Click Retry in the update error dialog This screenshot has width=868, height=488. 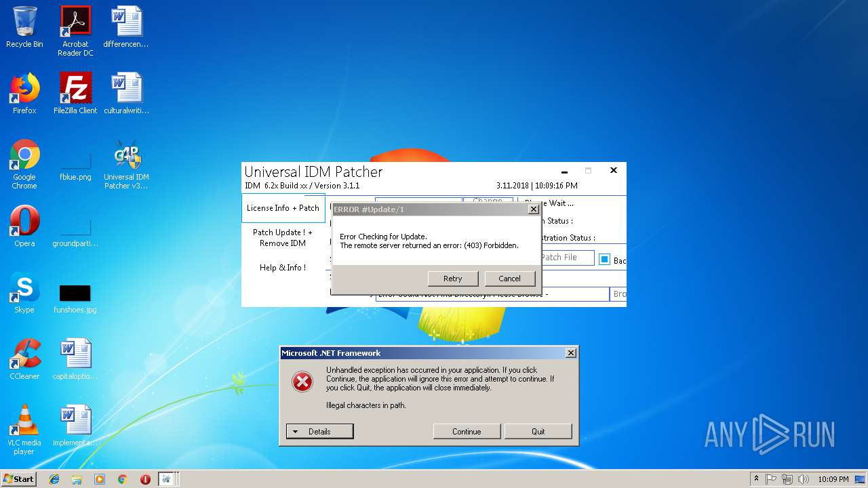[453, 279]
